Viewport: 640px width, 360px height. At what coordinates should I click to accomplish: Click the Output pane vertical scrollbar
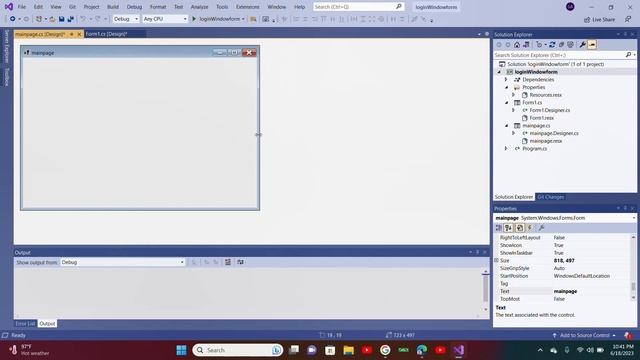485,290
